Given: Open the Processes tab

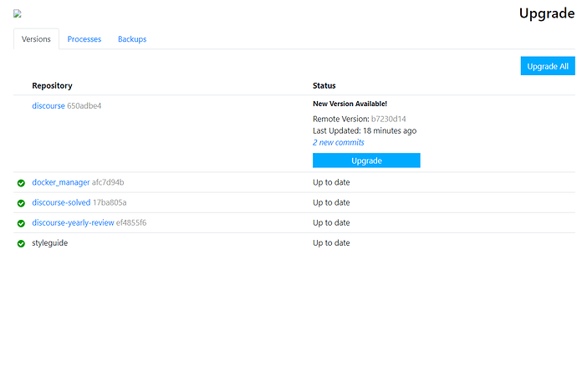Looking at the screenshot, I should [x=84, y=39].
